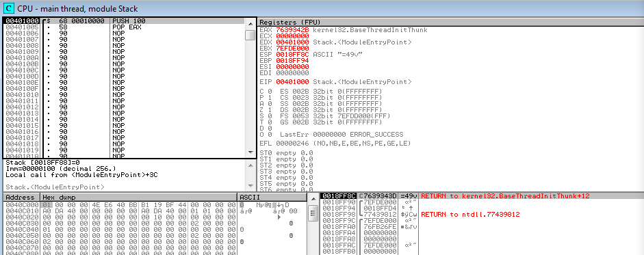Select dump row at address 0040C000
644x255 pixels.
[155, 204]
